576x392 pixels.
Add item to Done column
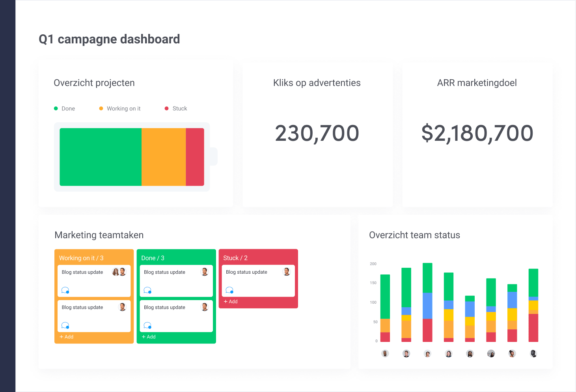pyautogui.click(x=149, y=337)
